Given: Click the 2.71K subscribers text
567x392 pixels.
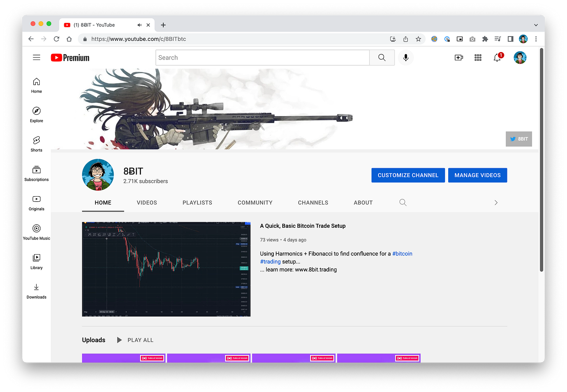Looking at the screenshot, I should click(146, 181).
